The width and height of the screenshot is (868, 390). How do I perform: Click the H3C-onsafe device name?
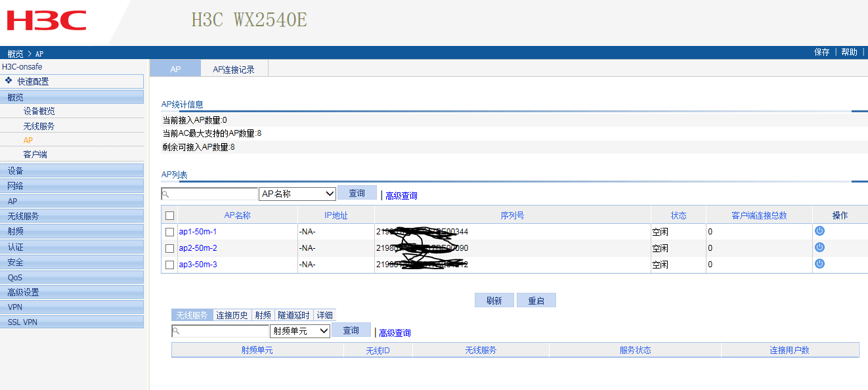pos(22,67)
